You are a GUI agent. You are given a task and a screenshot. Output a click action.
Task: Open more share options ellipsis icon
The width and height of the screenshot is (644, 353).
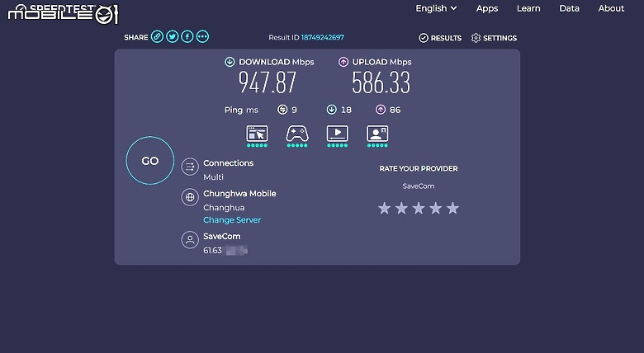coord(202,37)
